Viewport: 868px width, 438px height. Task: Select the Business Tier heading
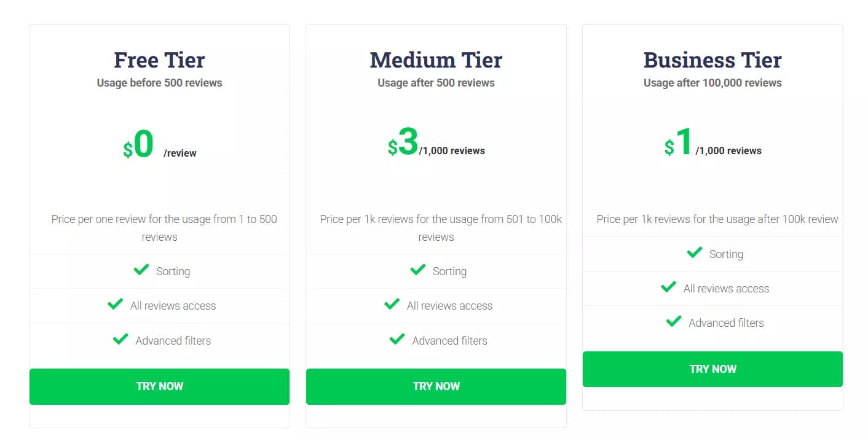pyautogui.click(x=712, y=60)
